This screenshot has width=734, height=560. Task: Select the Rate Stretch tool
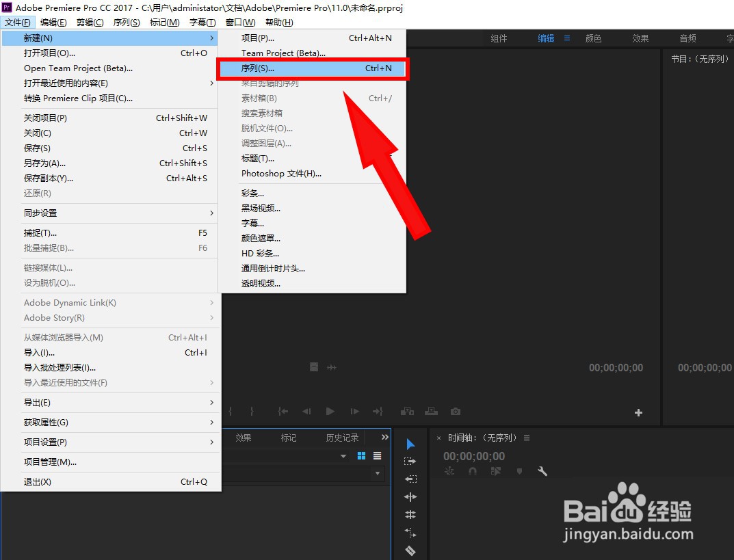(410, 533)
